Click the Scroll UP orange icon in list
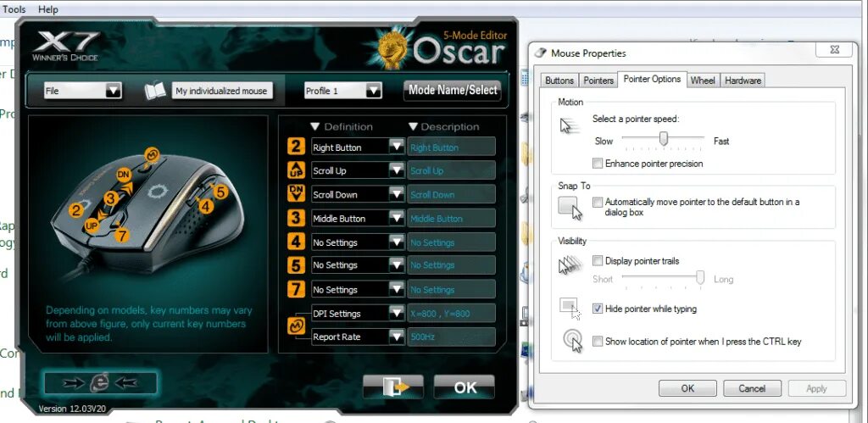 coord(296,170)
